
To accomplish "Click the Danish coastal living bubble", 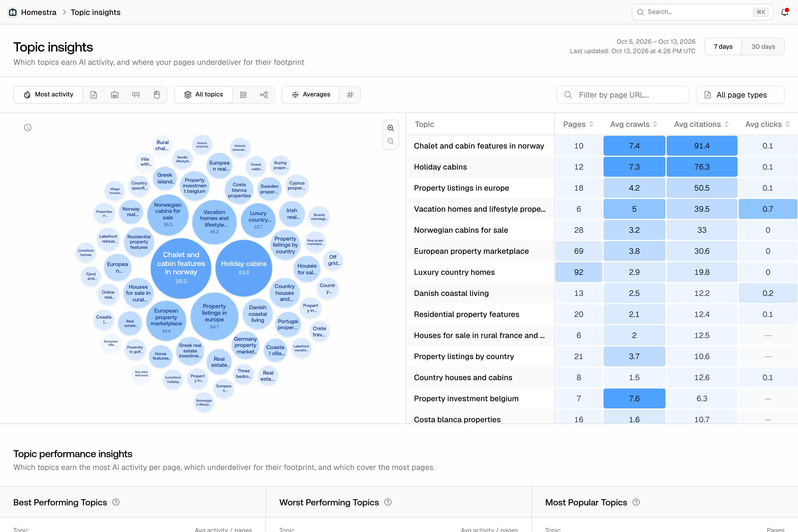I will click(x=257, y=314).
